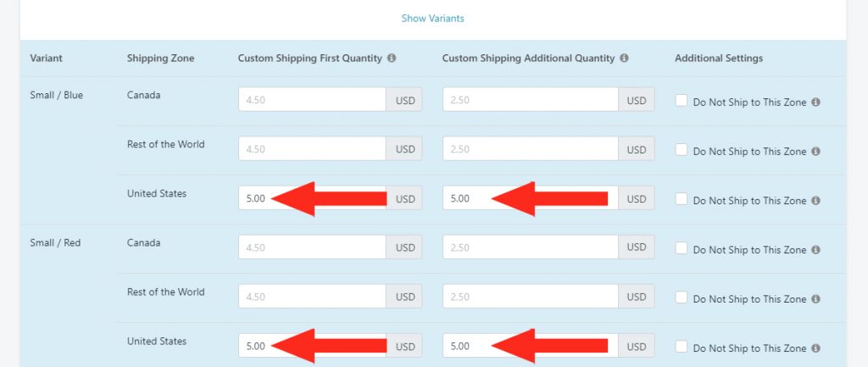
Task: Check Do Not Ship for Small / Red United States
Action: tap(682, 347)
